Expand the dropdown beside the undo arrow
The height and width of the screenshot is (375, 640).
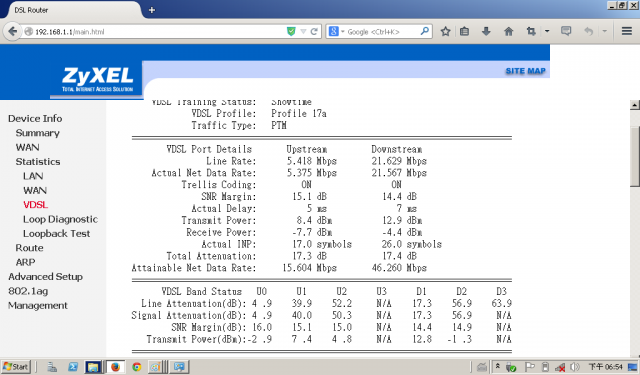[604, 31]
